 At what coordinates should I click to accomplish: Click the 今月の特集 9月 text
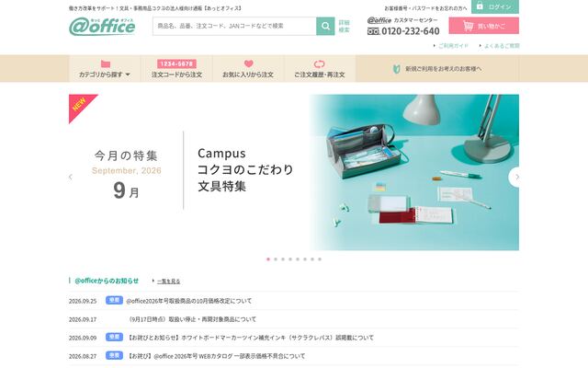pyautogui.click(x=127, y=173)
